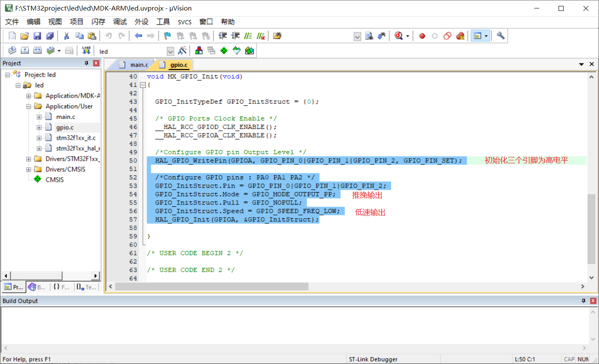Click the Translate file icon
This screenshot has width=599, height=364.
[x=12, y=51]
